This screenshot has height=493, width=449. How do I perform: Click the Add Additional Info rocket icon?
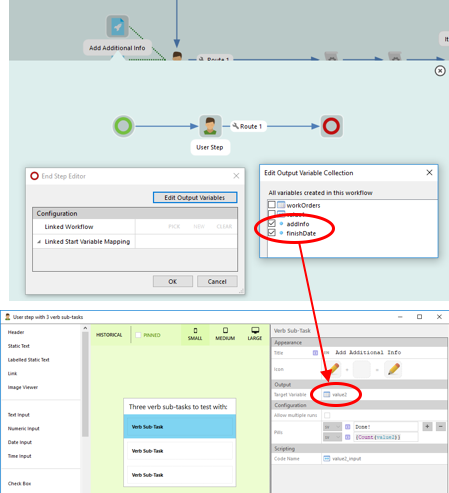point(118,26)
